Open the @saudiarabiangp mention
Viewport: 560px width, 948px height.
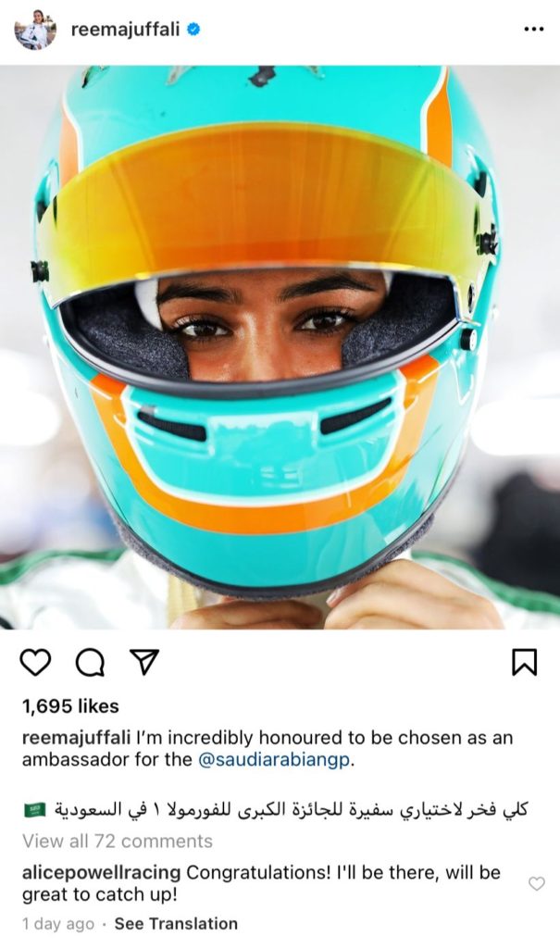point(274,760)
